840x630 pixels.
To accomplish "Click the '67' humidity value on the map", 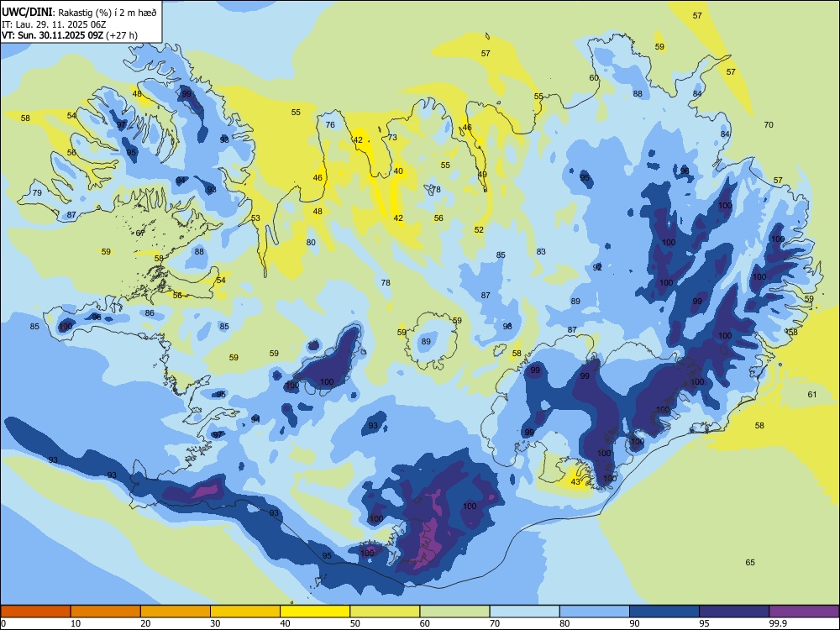I will click(140, 233).
